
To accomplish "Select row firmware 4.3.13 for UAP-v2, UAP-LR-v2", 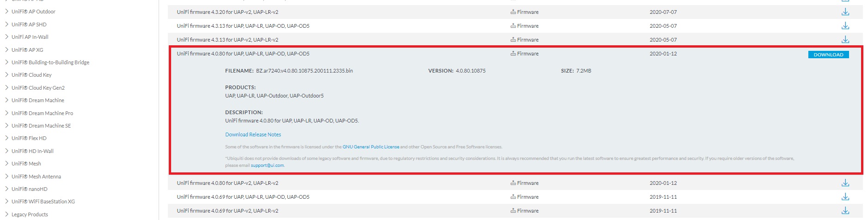I will click(x=515, y=40).
